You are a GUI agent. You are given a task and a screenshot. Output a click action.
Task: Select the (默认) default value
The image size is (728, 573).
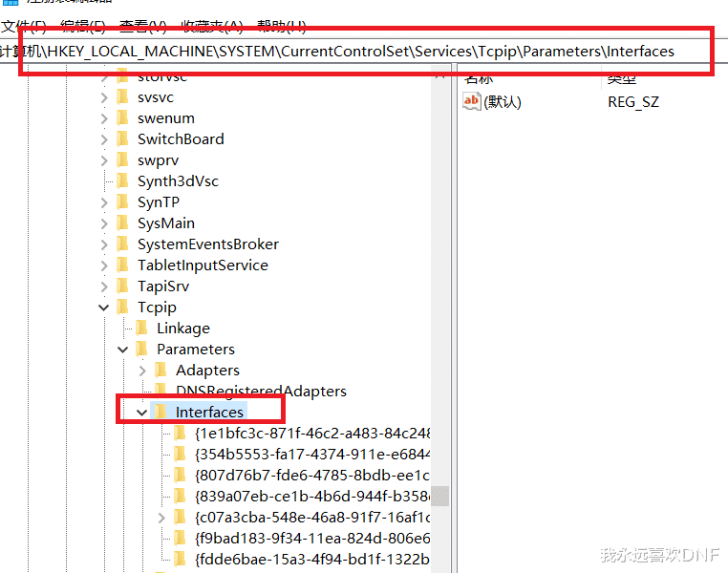(x=503, y=101)
